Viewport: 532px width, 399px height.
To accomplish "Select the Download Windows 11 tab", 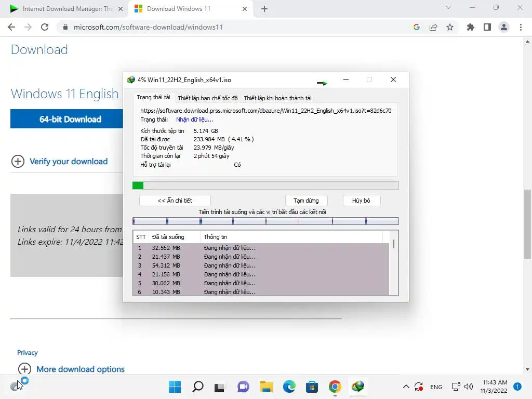I will [190, 9].
